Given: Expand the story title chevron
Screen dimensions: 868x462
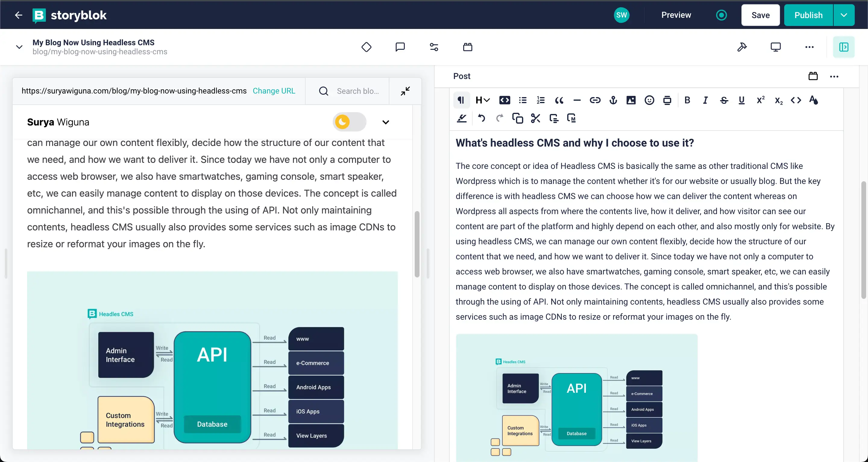Looking at the screenshot, I should point(19,47).
